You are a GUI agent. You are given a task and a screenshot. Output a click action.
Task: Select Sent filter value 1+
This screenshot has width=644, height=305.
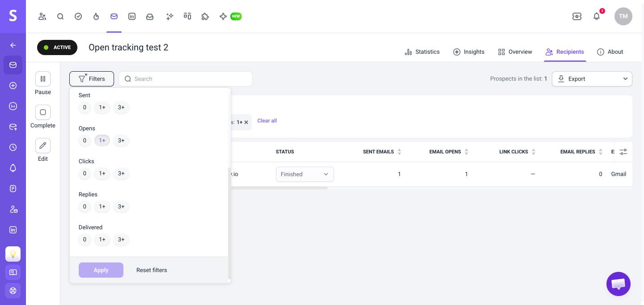point(102,107)
